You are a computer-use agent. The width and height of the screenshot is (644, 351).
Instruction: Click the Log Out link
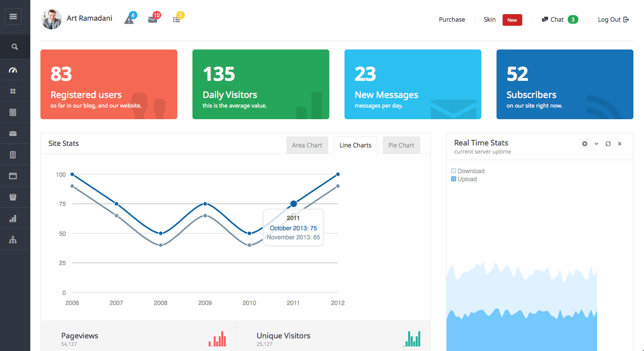pos(613,20)
